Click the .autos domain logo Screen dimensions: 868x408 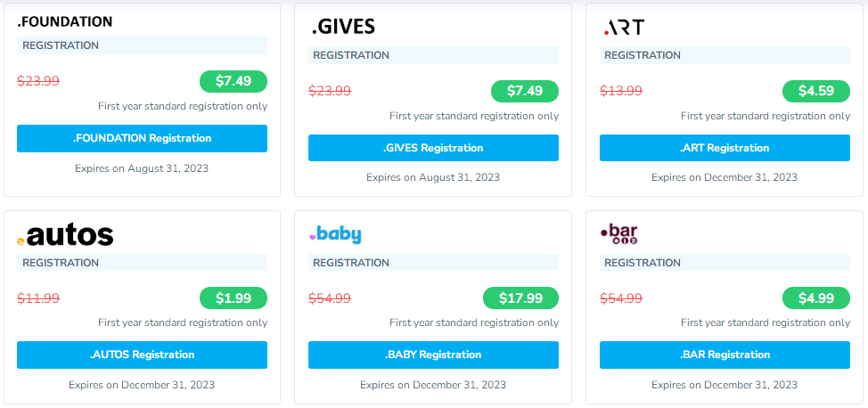tap(65, 235)
